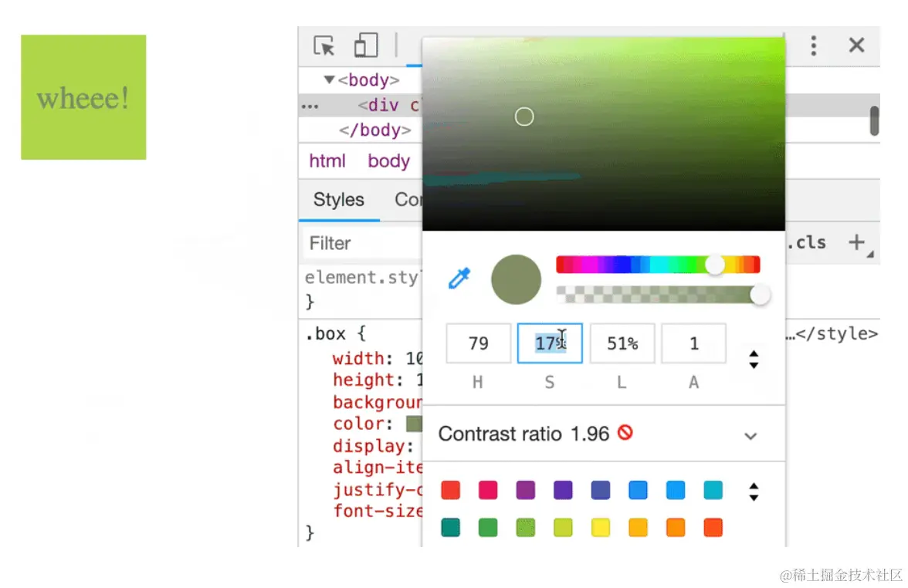This screenshot has width=908, height=588.
Task: Pick the deep purple palette swatch
Action: (563, 490)
